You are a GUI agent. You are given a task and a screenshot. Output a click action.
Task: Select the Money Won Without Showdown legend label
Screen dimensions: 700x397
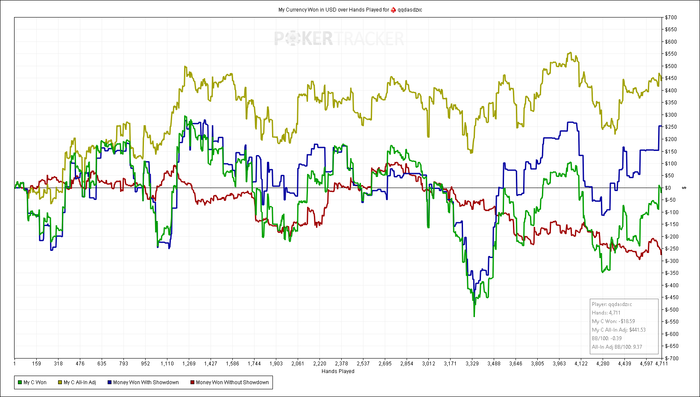232,382
